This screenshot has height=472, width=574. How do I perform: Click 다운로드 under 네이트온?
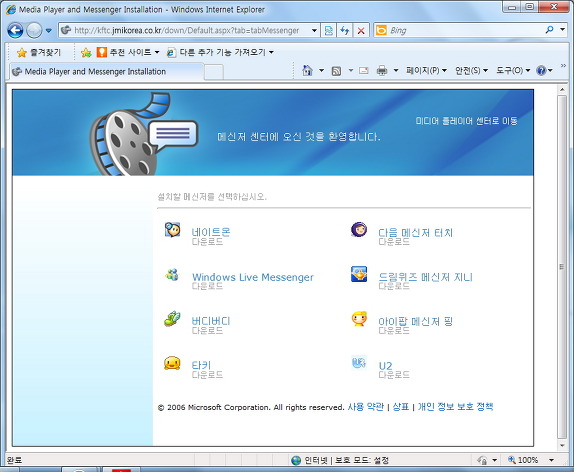[x=207, y=242]
